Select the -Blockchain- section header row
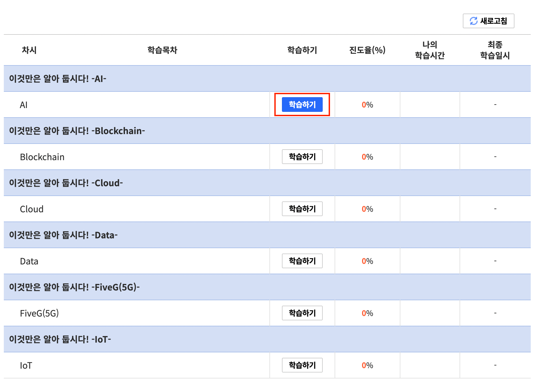The image size is (534, 392). (77, 131)
